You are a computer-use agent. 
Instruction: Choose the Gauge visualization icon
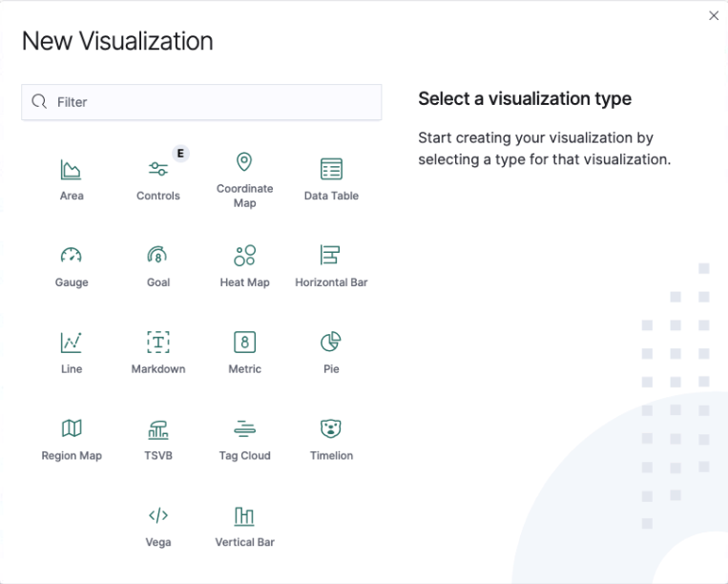click(71, 256)
